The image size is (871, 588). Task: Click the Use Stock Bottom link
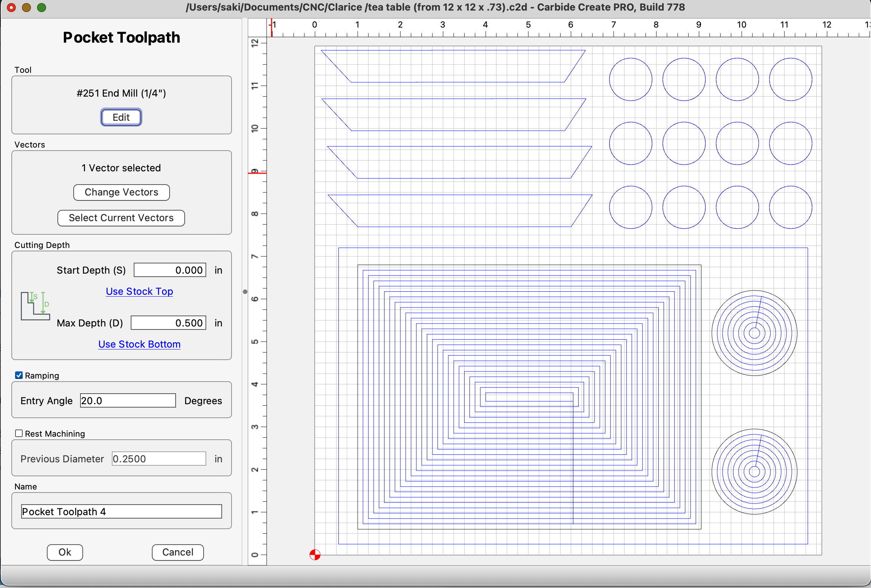tap(139, 344)
